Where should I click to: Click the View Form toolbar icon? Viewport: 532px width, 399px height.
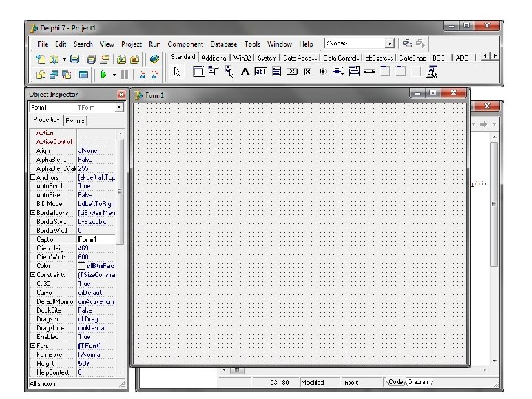[54, 75]
